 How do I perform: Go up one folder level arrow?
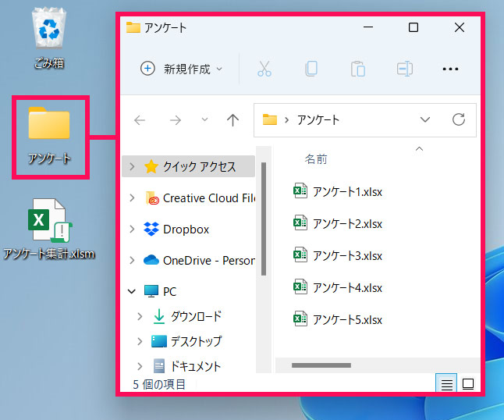coord(232,119)
